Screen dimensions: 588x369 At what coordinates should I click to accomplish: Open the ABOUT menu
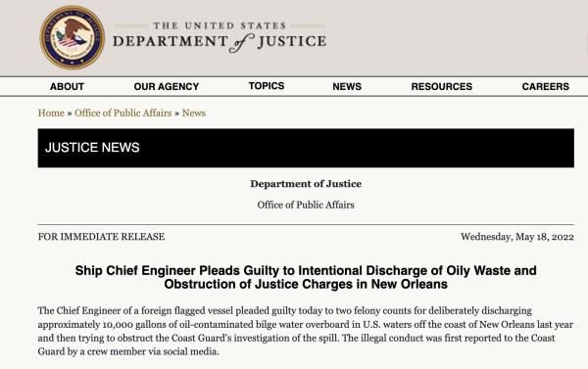(67, 86)
